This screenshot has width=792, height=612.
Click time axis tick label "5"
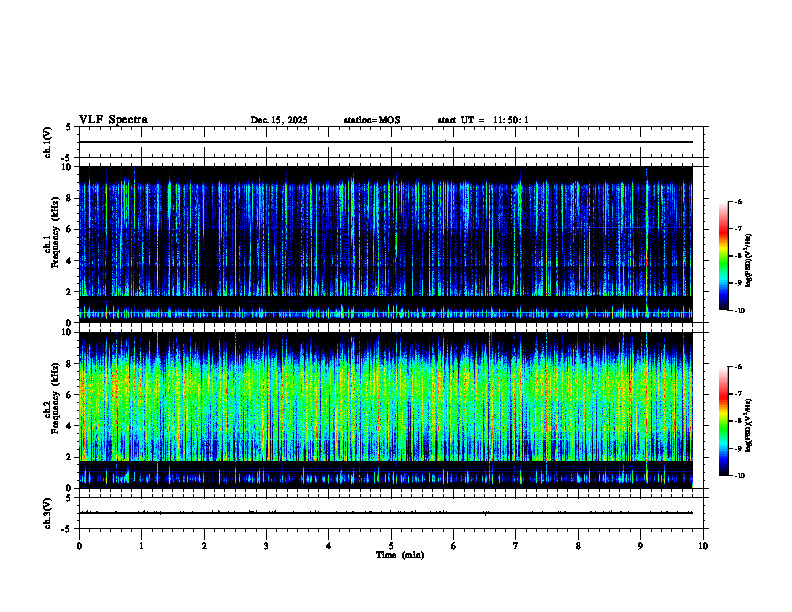point(391,546)
